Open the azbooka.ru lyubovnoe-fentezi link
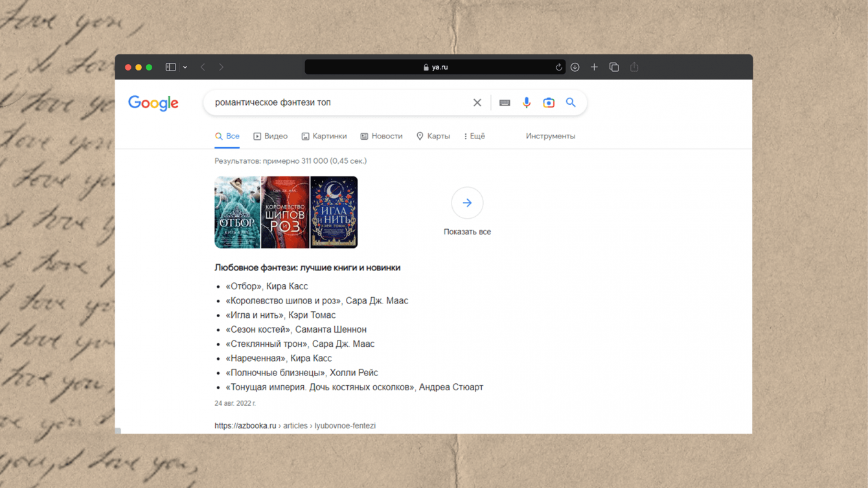Screen dimensions: 868x488 295,426
